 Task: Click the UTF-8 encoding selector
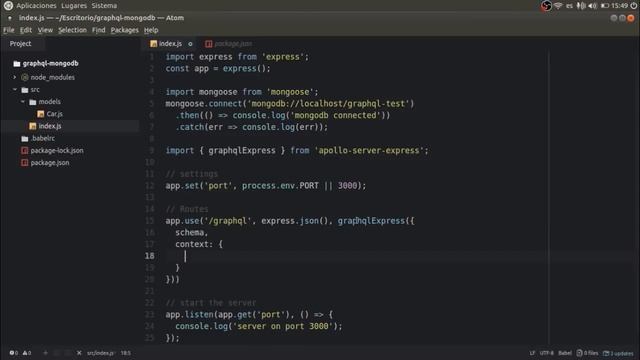[x=547, y=353]
